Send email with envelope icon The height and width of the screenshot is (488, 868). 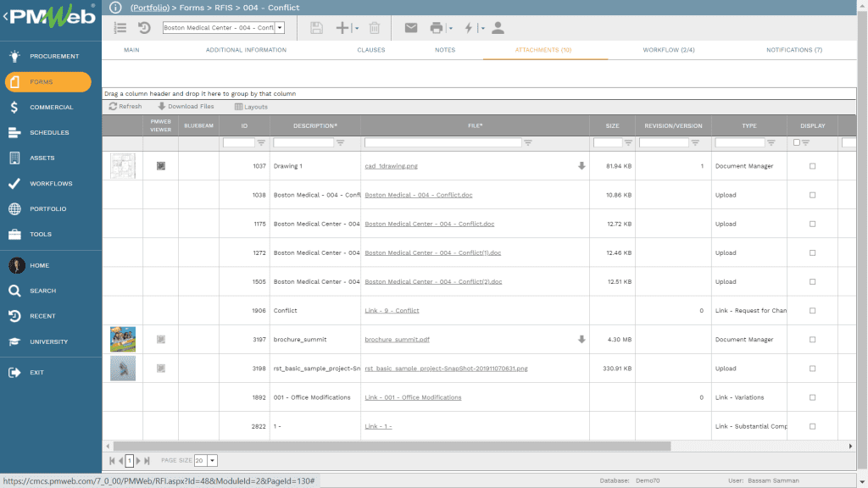click(x=411, y=28)
